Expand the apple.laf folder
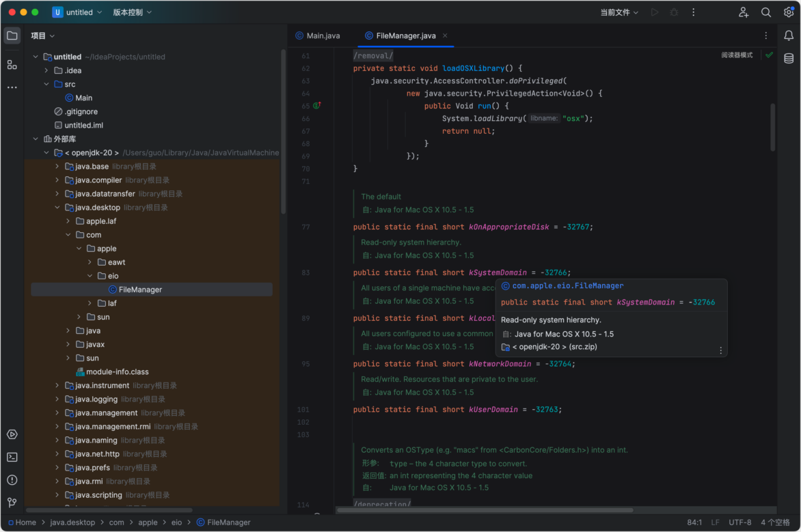This screenshot has width=801, height=532. point(68,221)
